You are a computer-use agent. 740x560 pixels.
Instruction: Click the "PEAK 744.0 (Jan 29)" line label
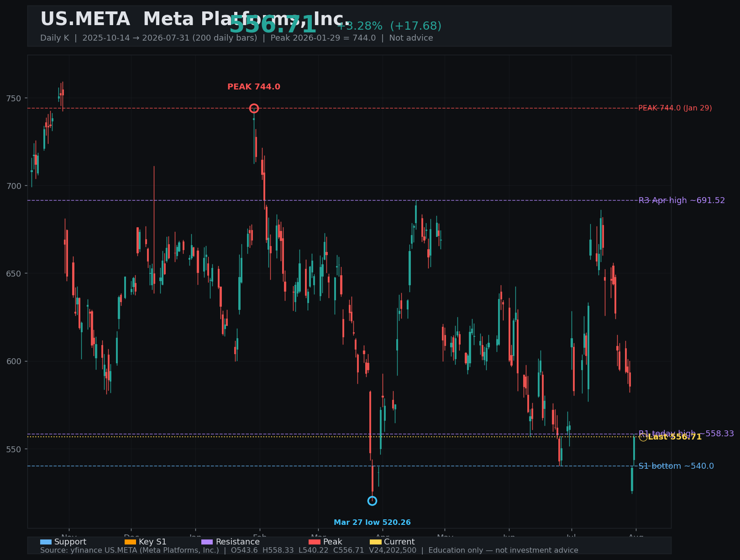(x=675, y=108)
